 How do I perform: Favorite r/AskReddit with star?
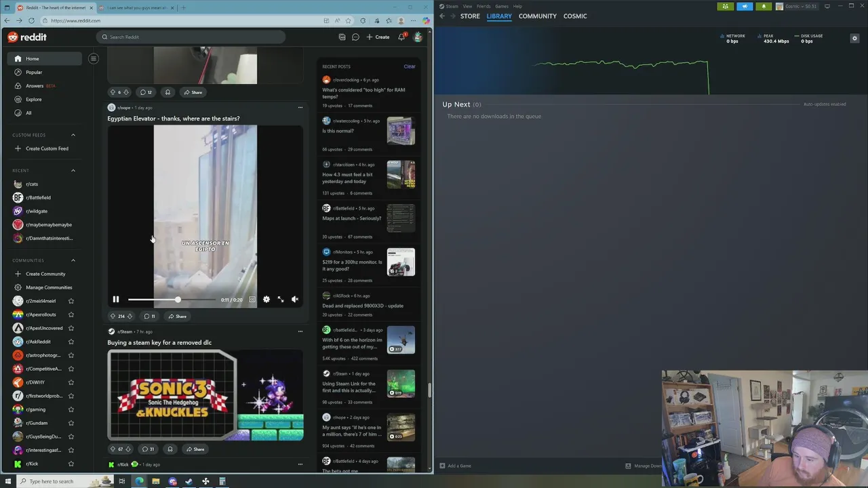click(x=71, y=342)
